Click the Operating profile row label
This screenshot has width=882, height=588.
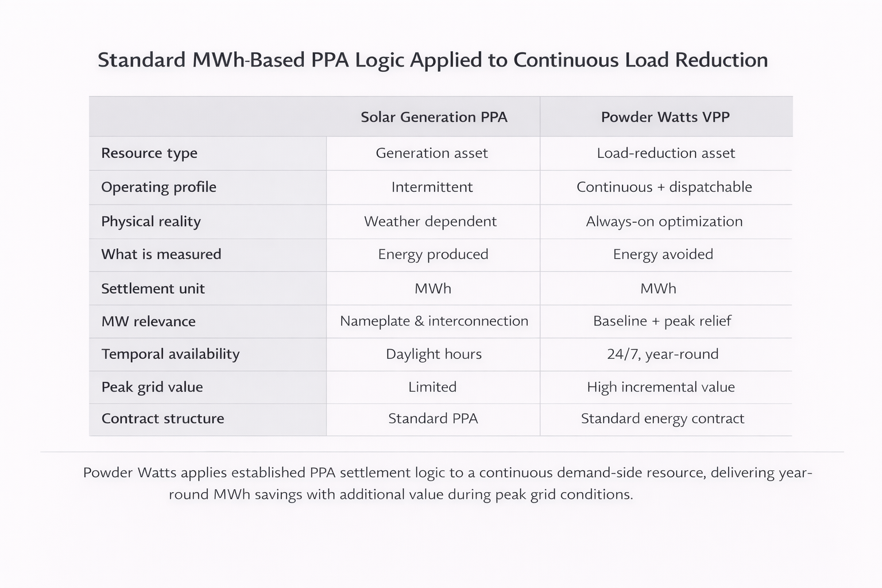point(158,187)
